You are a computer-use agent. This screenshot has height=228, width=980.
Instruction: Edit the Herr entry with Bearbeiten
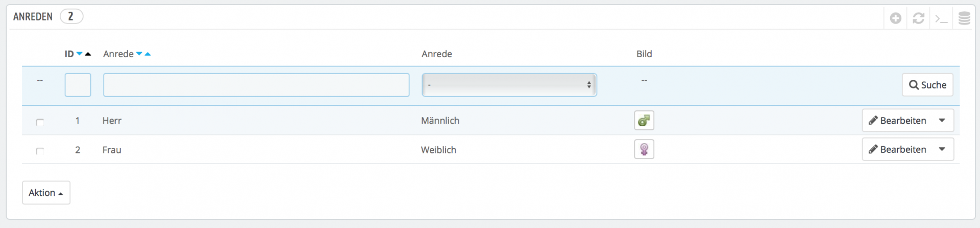click(897, 121)
